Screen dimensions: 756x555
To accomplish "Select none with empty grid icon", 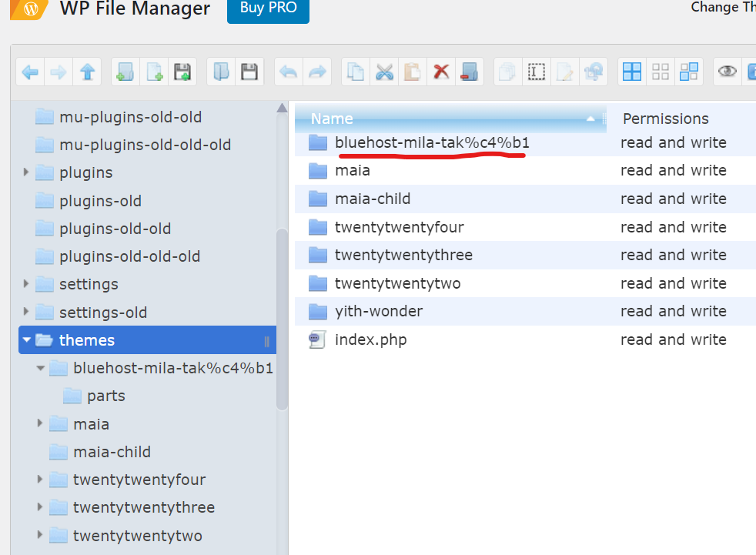I will 661,72.
